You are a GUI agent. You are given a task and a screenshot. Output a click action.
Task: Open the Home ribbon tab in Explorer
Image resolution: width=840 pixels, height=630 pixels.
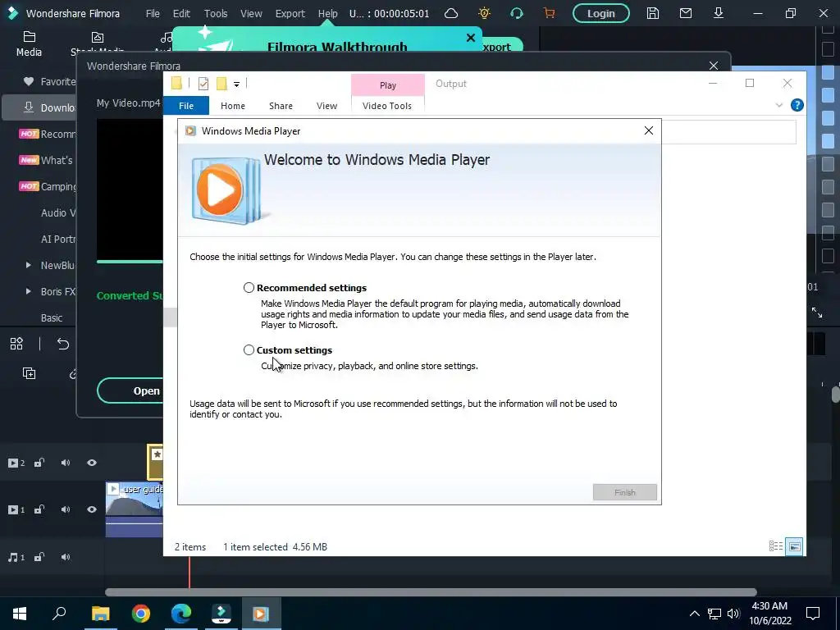coord(232,106)
